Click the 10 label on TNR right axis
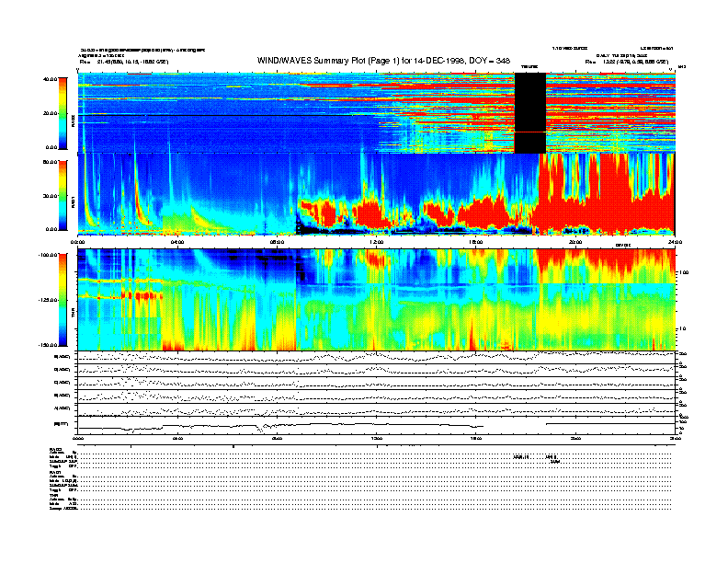 (x=682, y=329)
